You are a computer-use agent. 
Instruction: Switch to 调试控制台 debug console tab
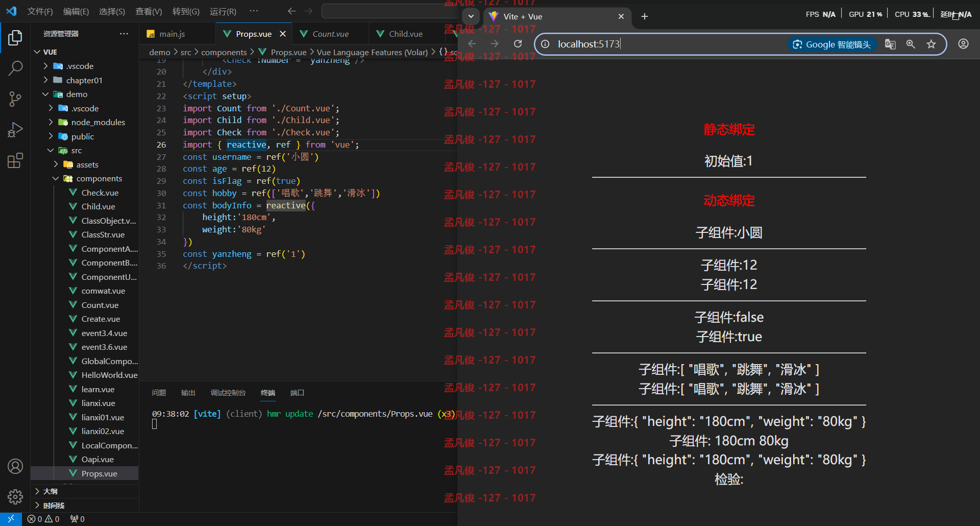click(228, 393)
